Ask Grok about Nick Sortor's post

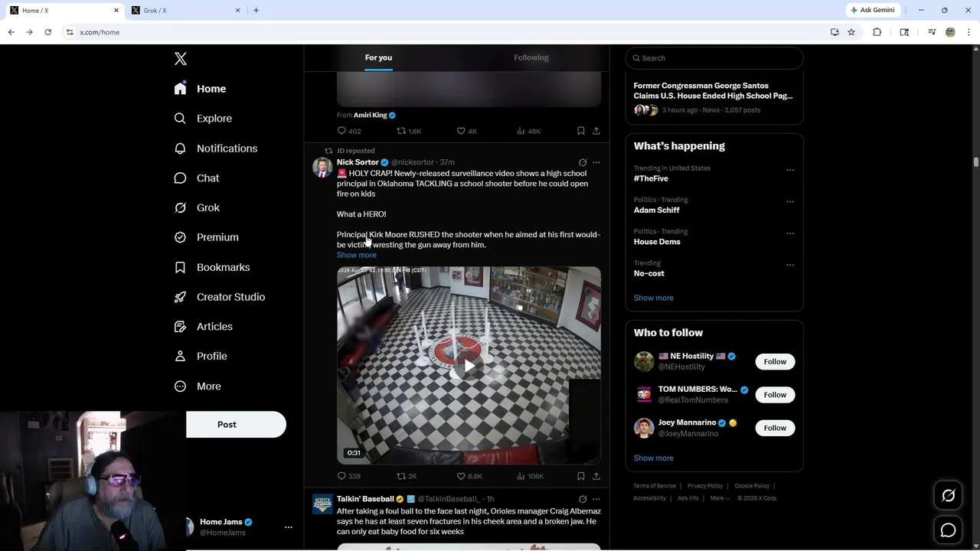click(x=583, y=162)
